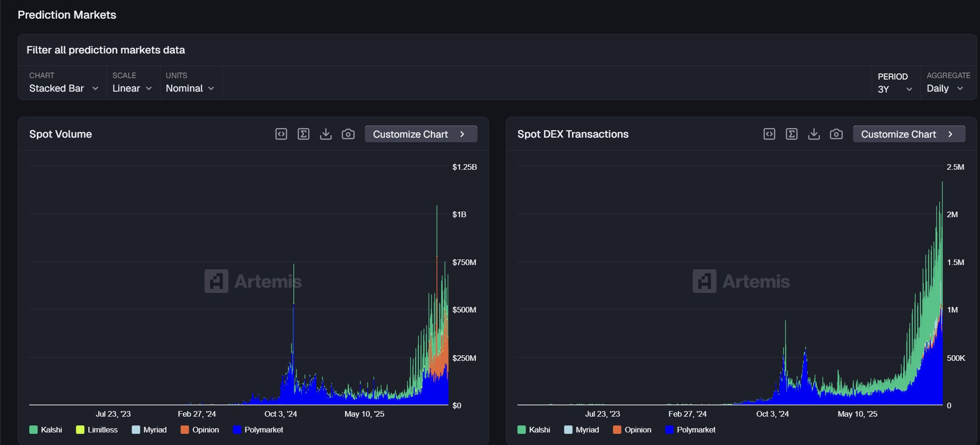The height and width of the screenshot is (445, 980).
Task: Click Feb 27, '24 date on Spot DEX Transactions axis
Action: (687, 414)
